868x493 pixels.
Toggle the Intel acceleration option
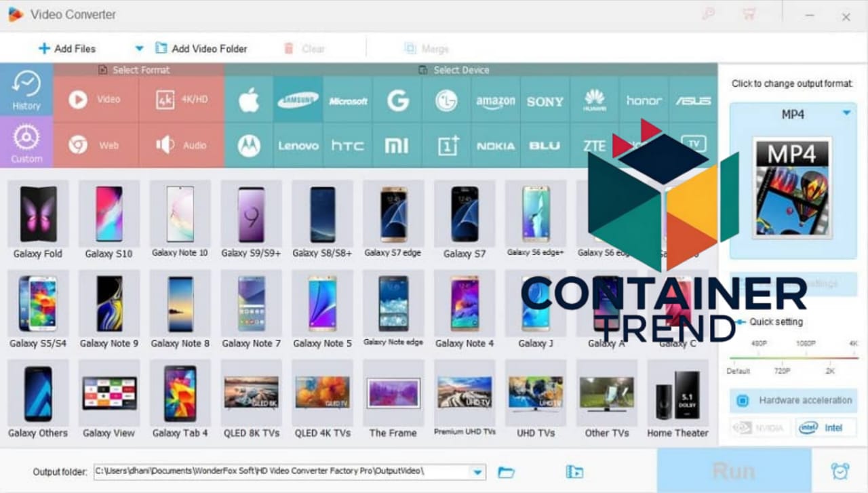click(x=825, y=428)
